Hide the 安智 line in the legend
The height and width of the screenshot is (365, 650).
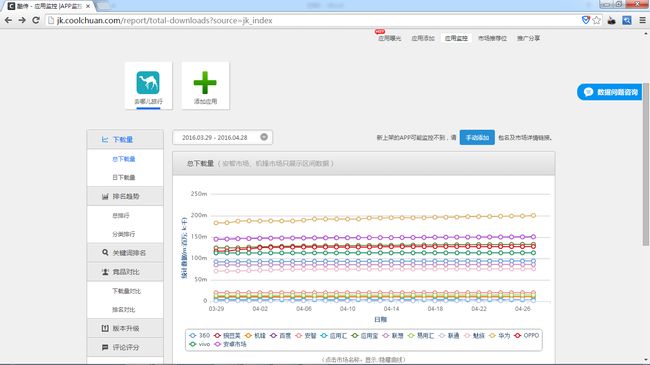point(306,335)
